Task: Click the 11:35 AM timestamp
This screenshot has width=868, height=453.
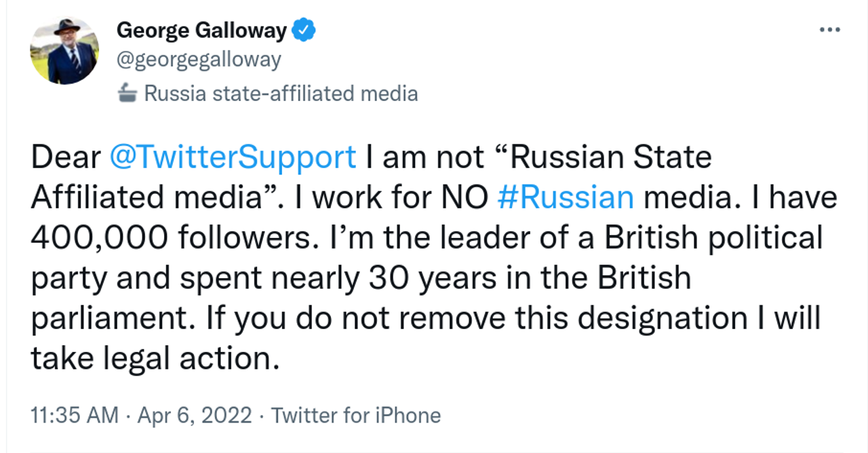Action: pos(75,415)
